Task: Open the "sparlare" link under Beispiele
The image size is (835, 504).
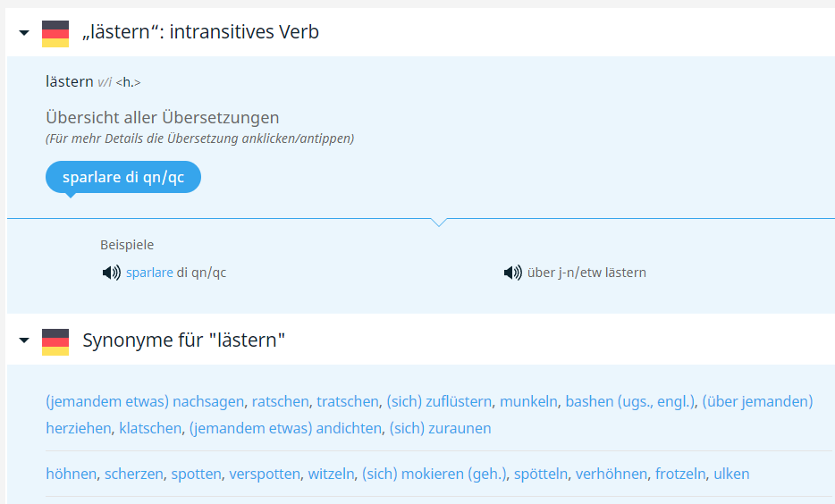Action: tap(149, 273)
